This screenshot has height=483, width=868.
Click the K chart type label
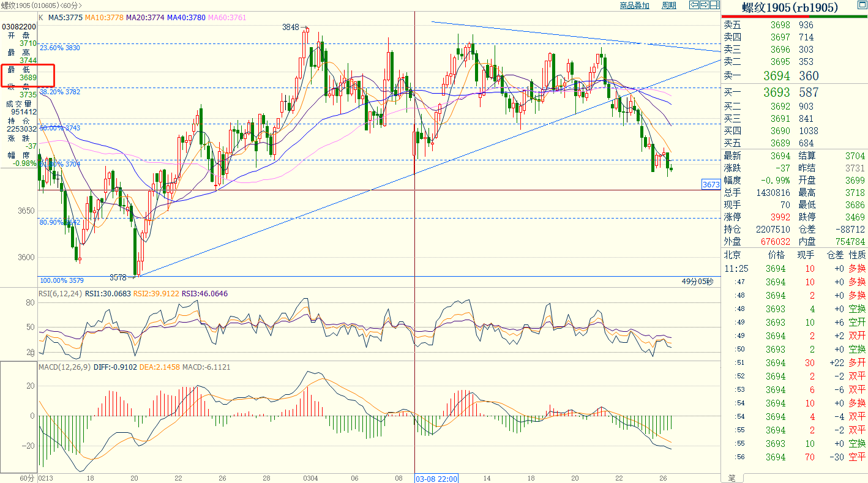(41, 18)
